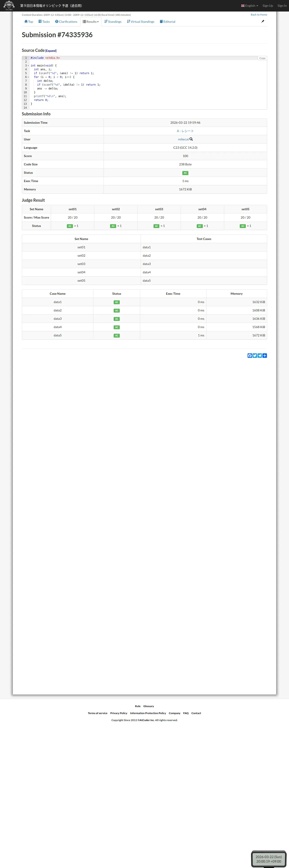Open Terms of service

coord(97,713)
